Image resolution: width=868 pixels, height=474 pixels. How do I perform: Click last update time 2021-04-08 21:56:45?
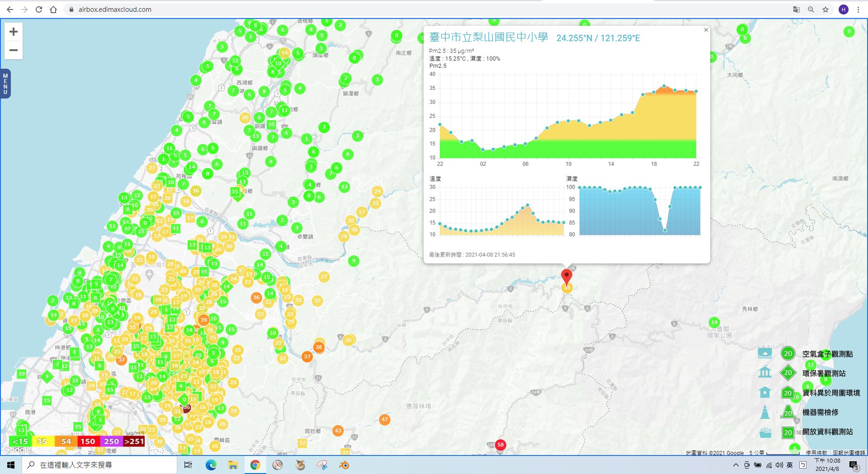point(490,255)
